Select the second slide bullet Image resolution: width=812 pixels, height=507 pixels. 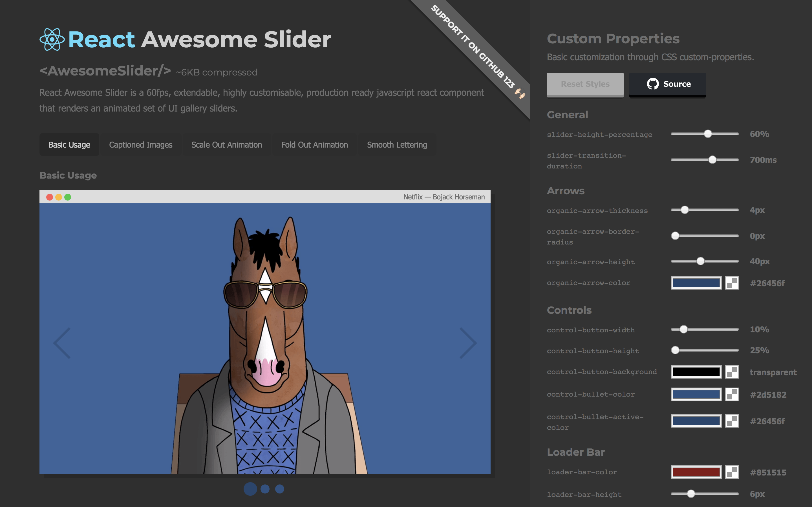point(265,489)
